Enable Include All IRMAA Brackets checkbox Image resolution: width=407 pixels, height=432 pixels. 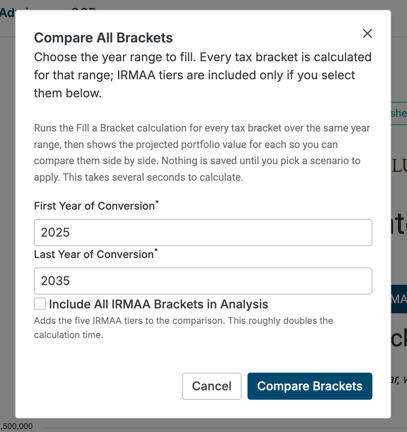[40, 304]
